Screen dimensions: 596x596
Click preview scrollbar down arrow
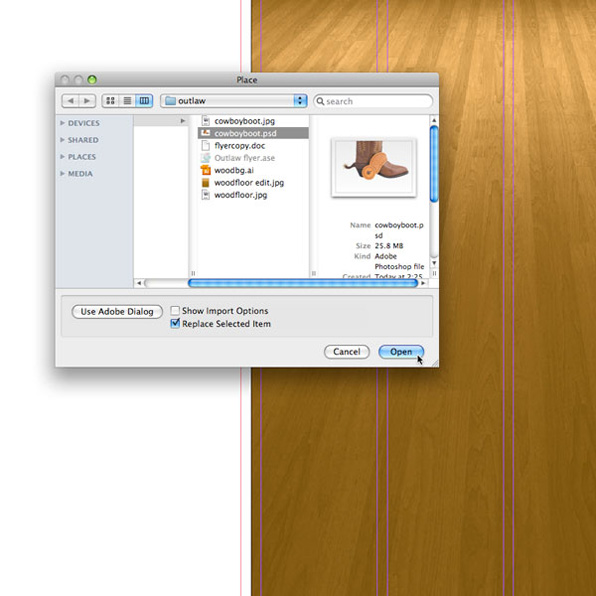tap(434, 263)
